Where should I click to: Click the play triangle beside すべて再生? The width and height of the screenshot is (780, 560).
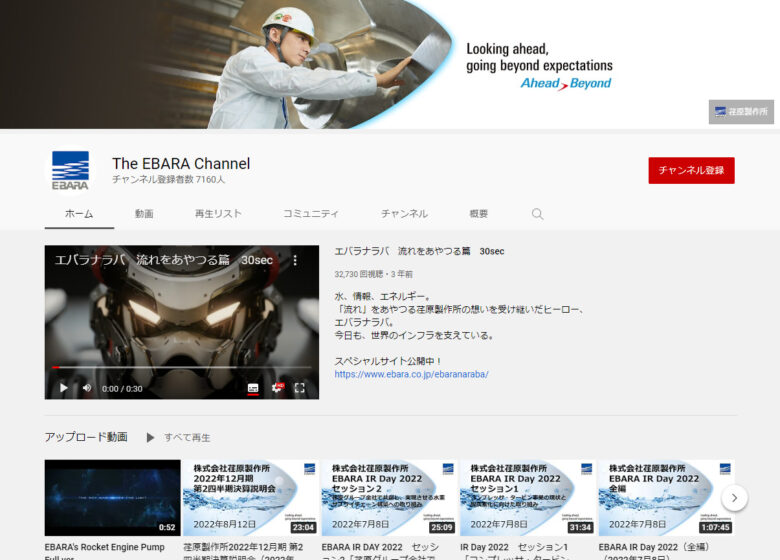150,438
